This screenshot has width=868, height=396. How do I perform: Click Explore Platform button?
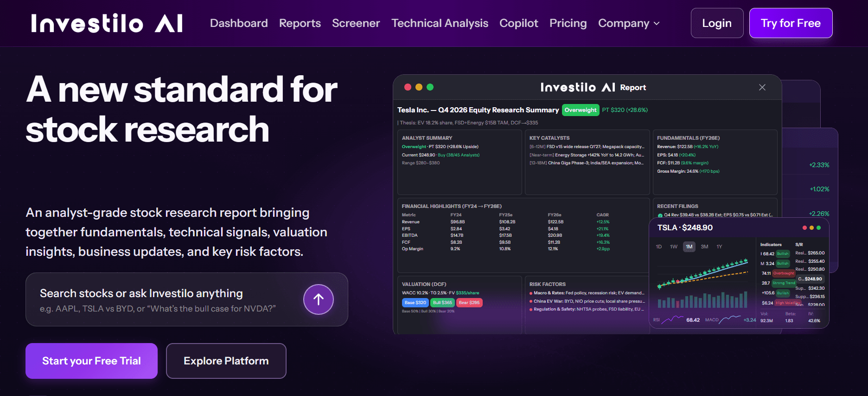226,361
